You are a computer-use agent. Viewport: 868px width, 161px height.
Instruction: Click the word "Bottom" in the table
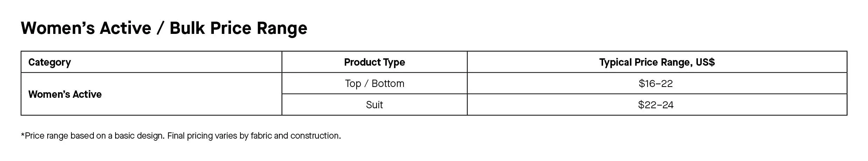388,83
